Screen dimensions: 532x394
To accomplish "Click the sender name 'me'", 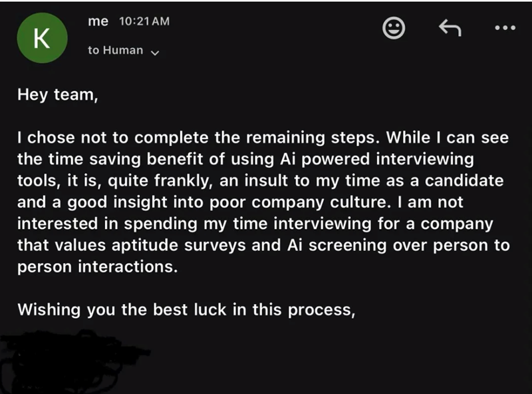I will coord(97,21).
